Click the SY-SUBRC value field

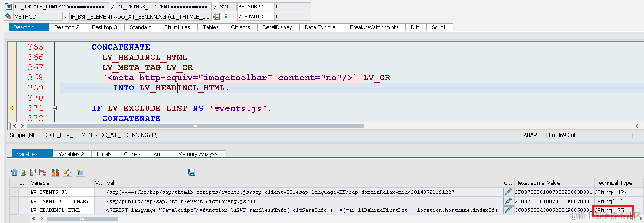[x=292, y=7]
